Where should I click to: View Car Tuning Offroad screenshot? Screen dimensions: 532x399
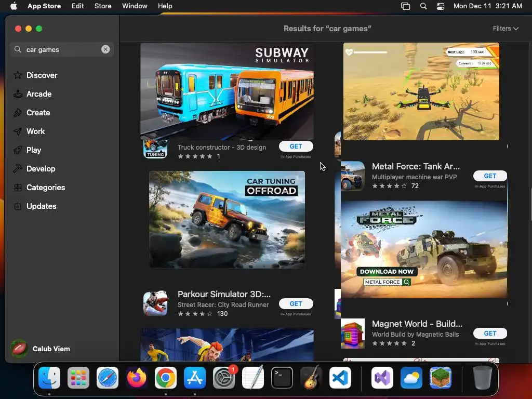click(227, 220)
